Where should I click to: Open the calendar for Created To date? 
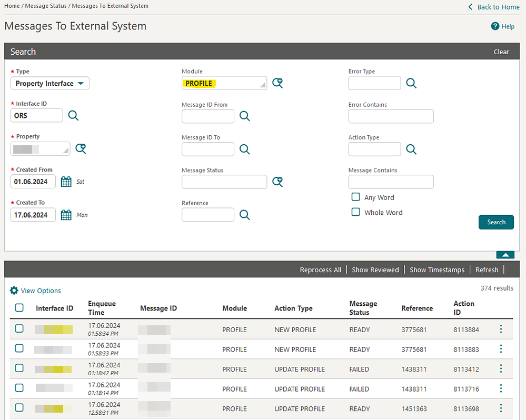point(65,214)
